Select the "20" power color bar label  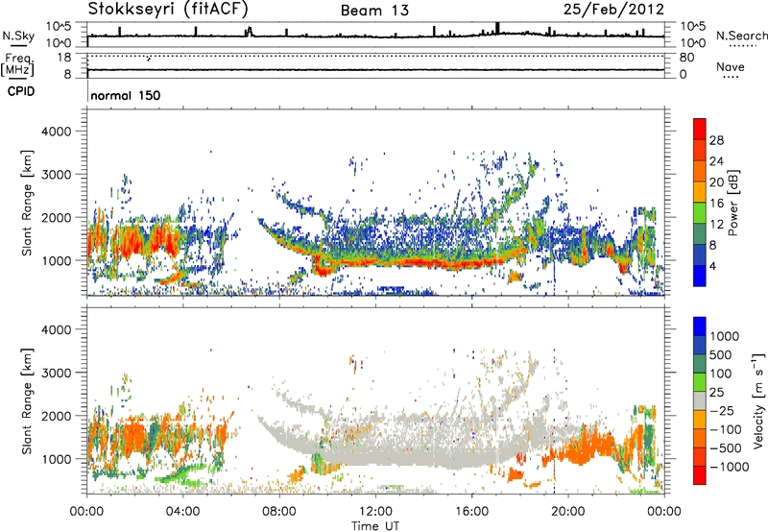click(x=716, y=182)
